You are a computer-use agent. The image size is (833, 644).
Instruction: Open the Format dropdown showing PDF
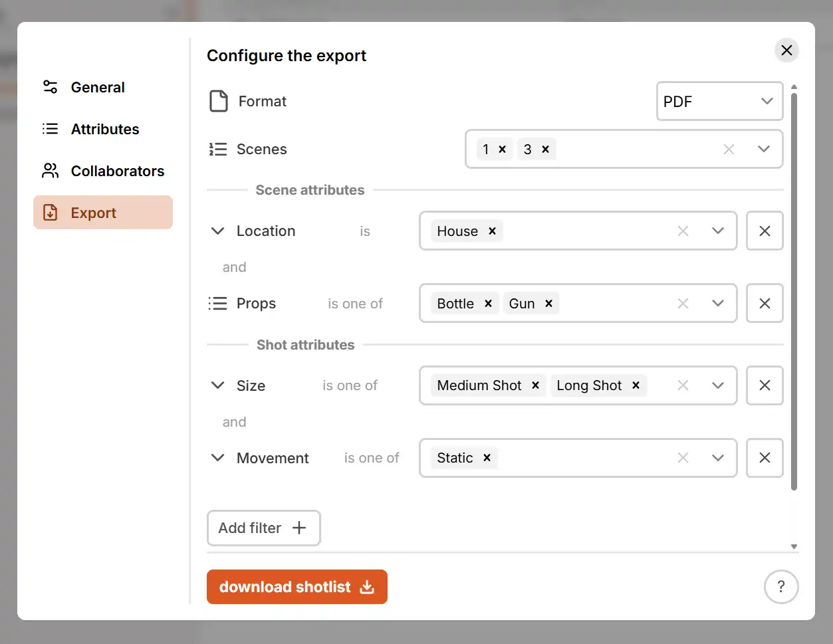719,101
